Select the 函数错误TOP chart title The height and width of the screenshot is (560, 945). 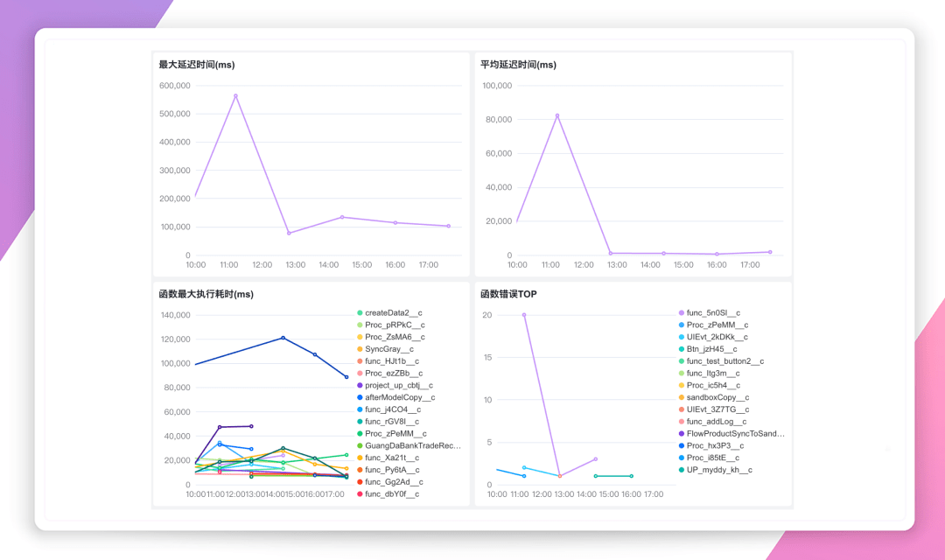click(508, 294)
